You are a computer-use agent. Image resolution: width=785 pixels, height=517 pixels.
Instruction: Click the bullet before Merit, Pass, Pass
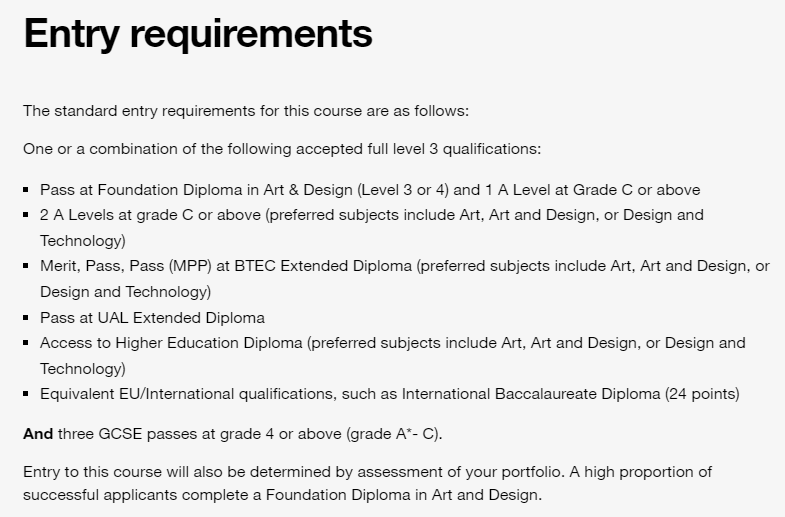[x=26, y=266]
